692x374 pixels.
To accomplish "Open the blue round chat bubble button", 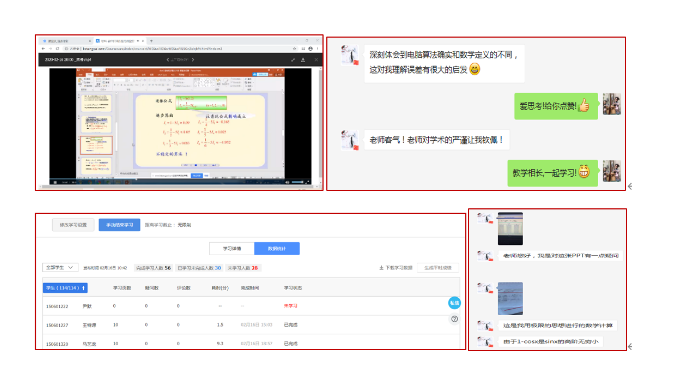I will (454, 303).
